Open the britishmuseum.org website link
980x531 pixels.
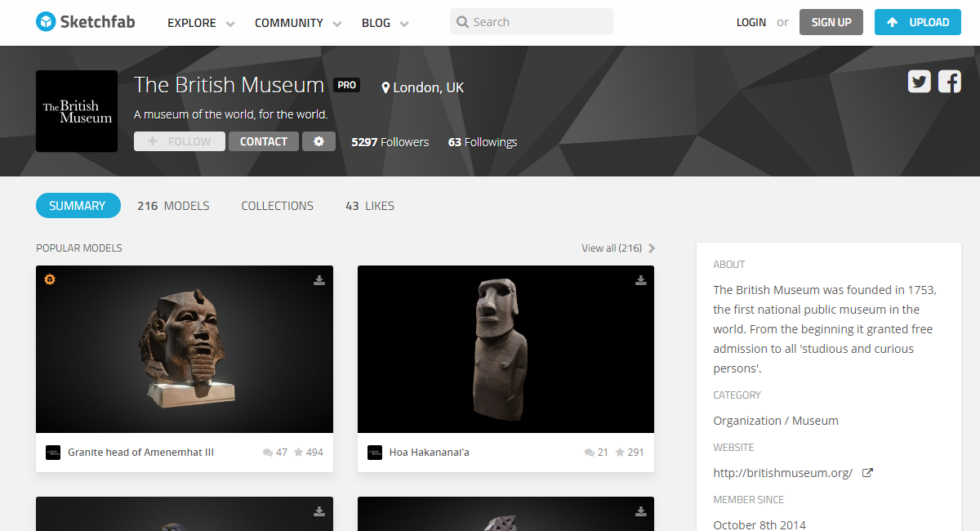pyautogui.click(x=783, y=473)
